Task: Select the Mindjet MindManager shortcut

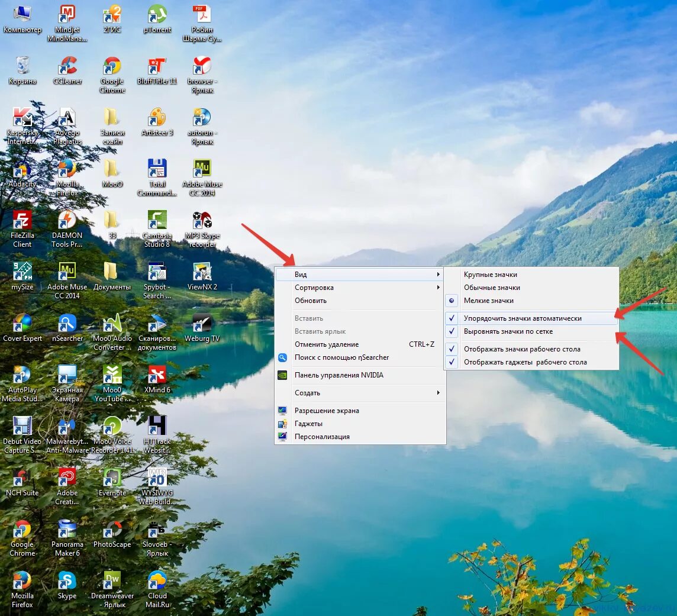Action: [67, 23]
